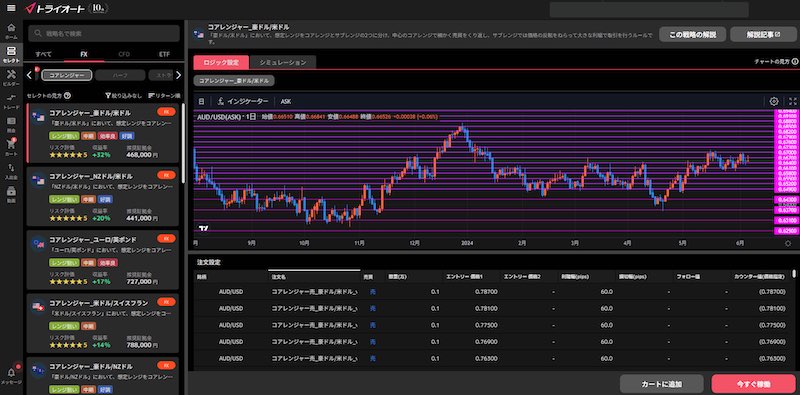Open セレクトの見方 help icon
Viewport: 800px width, 395px height.
point(67,95)
